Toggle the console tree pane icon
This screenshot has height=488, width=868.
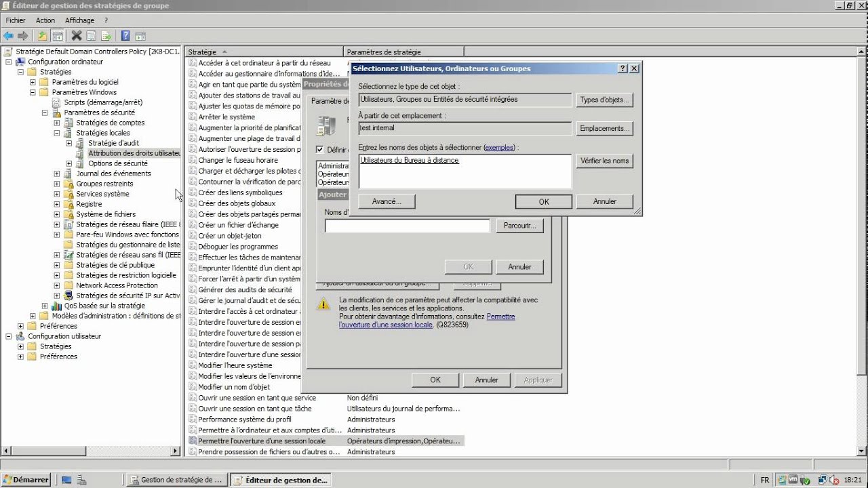[x=58, y=36]
